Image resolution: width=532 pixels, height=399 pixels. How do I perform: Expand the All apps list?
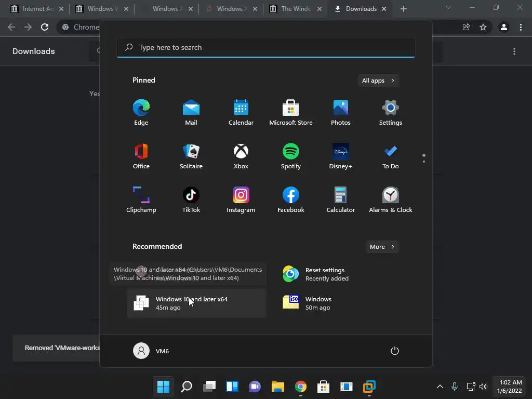click(x=378, y=81)
